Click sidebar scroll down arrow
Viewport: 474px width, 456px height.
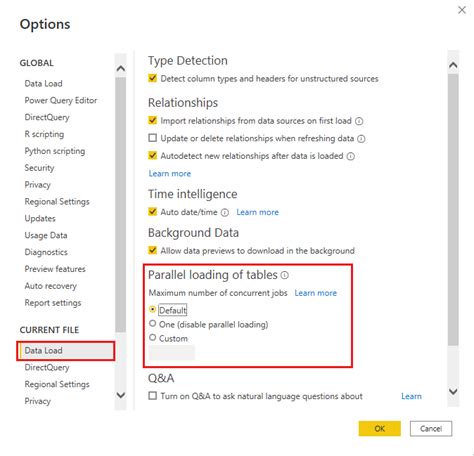click(x=121, y=395)
